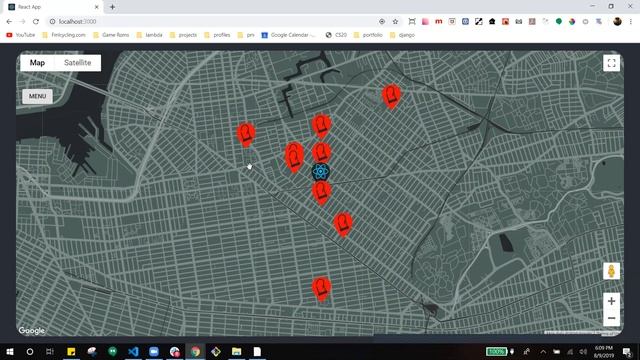Open the volume control in system tray
Screen dimensions: 640x360
pos(584,351)
